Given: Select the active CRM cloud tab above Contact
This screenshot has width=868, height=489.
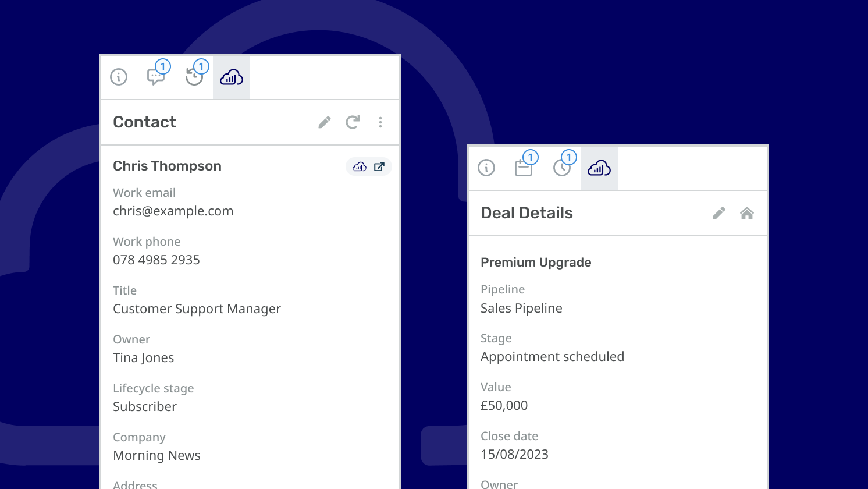Looking at the screenshot, I should (x=231, y=77).
